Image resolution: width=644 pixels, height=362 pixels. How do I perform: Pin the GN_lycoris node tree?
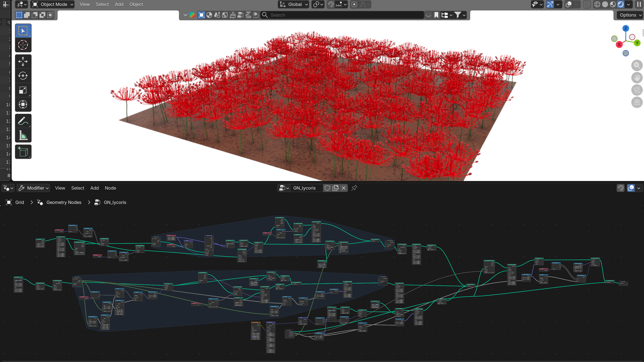(354, 188)
